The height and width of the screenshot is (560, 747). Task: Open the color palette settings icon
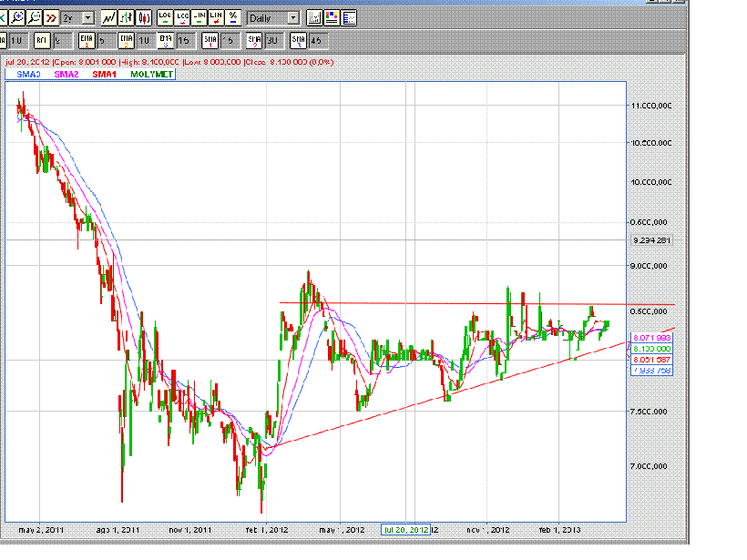tap(332, 17)
